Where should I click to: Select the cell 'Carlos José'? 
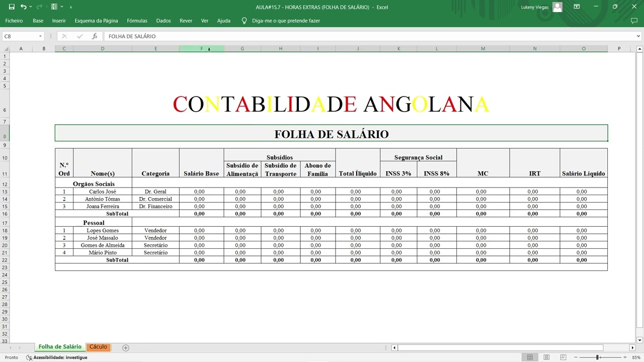(x=103, y=192)
